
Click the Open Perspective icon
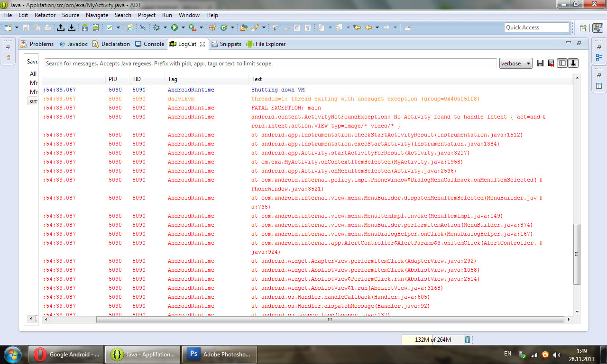583,28
